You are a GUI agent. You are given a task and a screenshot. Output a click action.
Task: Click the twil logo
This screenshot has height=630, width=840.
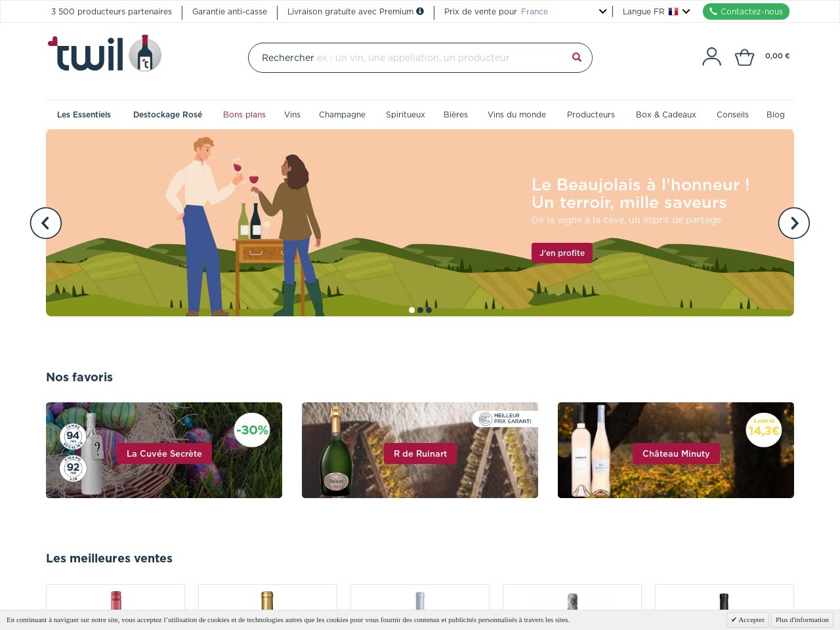coord(104,54)
